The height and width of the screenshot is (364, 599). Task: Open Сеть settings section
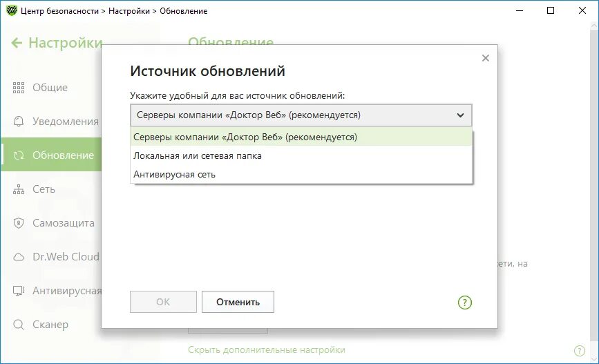(51, 189)
